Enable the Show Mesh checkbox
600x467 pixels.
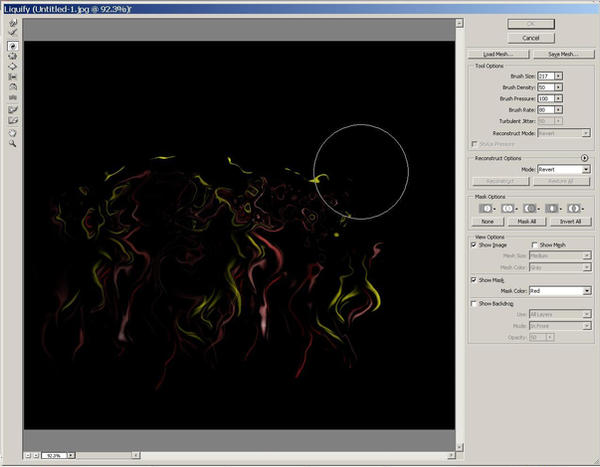pos(535,245)
